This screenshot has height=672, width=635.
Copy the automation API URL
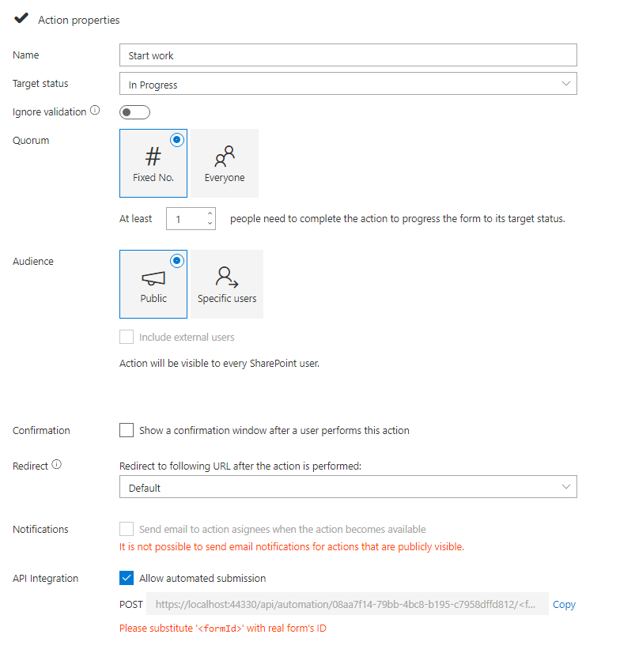564,605
